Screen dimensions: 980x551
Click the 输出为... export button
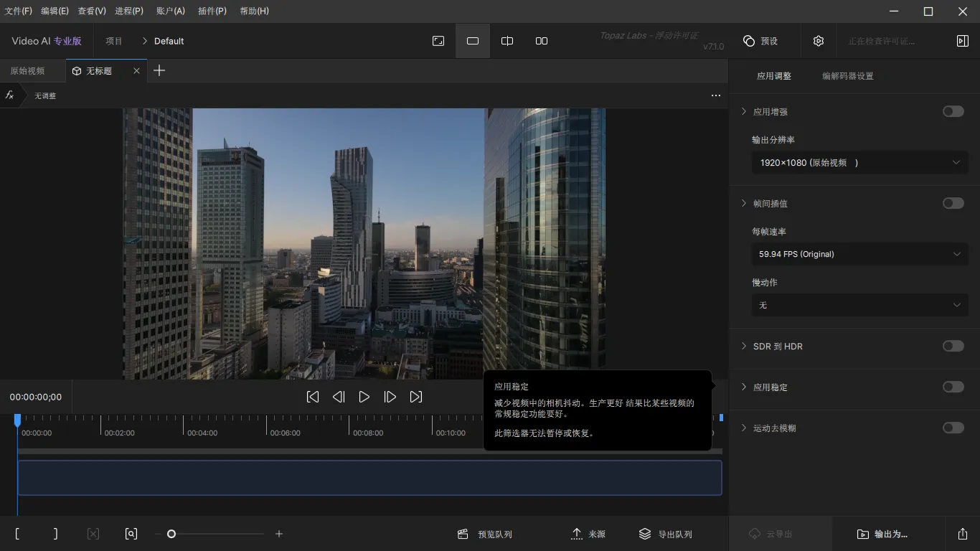(883, 534)
